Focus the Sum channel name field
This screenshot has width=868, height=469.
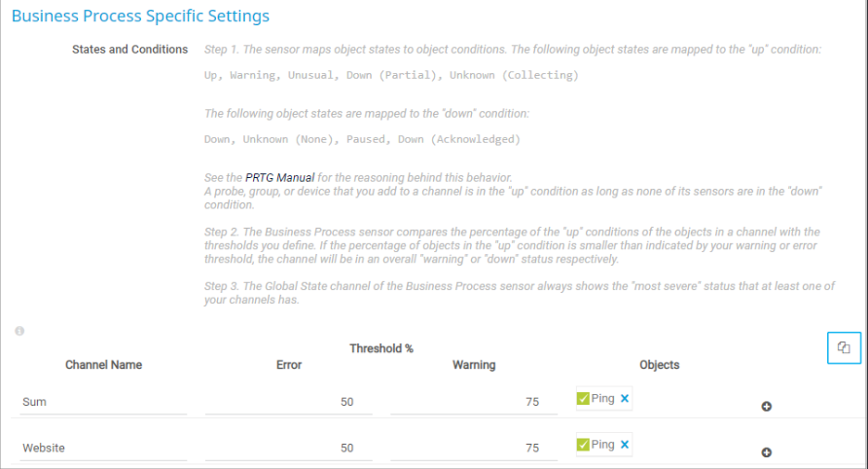click(x=103, y=402)
